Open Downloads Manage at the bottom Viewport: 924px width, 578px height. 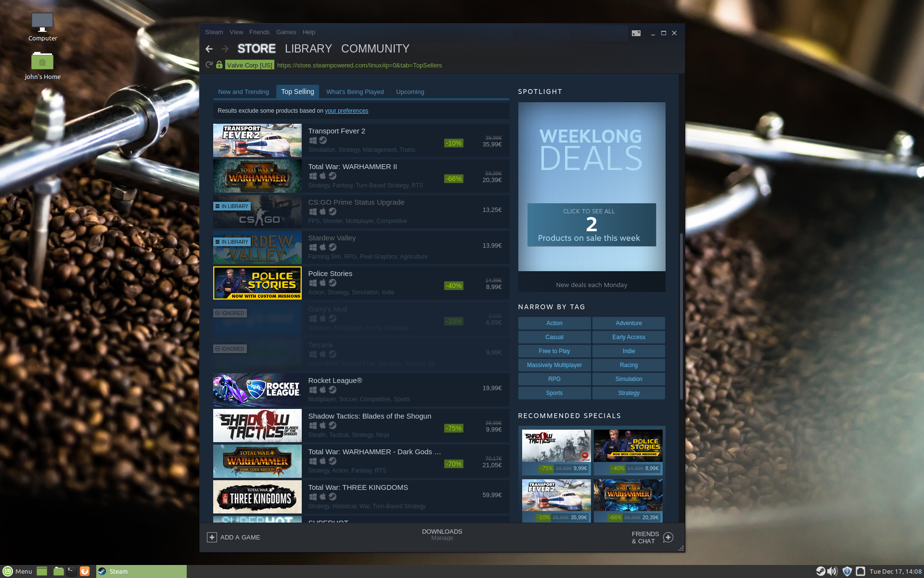pyautogui.click(x=442, y=535)
